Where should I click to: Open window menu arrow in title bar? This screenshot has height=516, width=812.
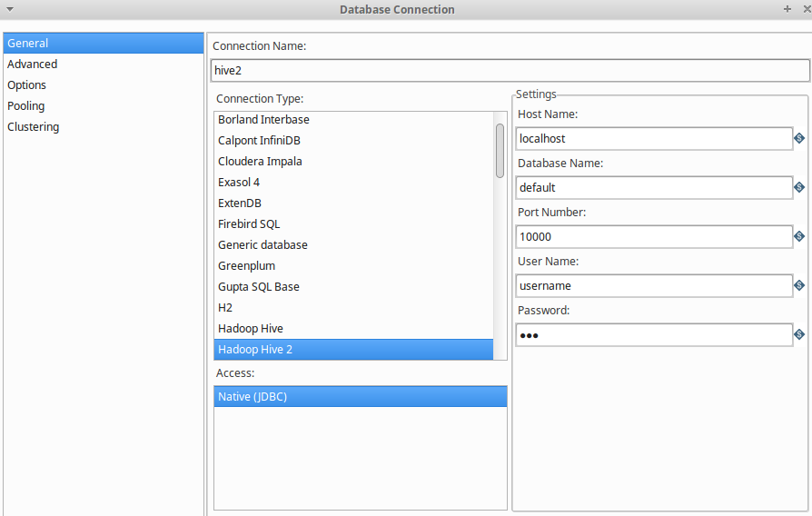pyautogui.click(x=9, y=9)
